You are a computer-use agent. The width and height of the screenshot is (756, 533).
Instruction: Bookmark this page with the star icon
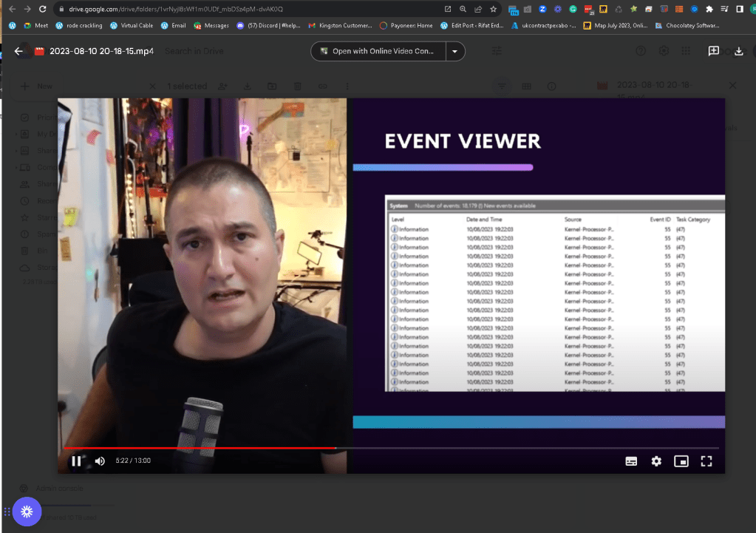click(493, 9)
